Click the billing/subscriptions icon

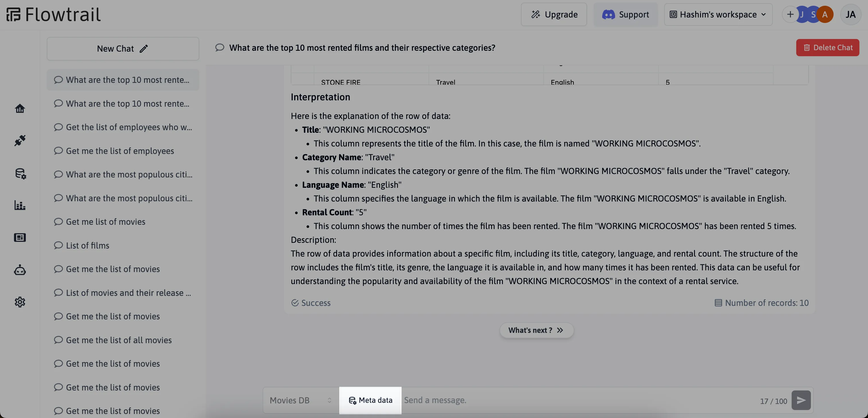tap(20, 238)
